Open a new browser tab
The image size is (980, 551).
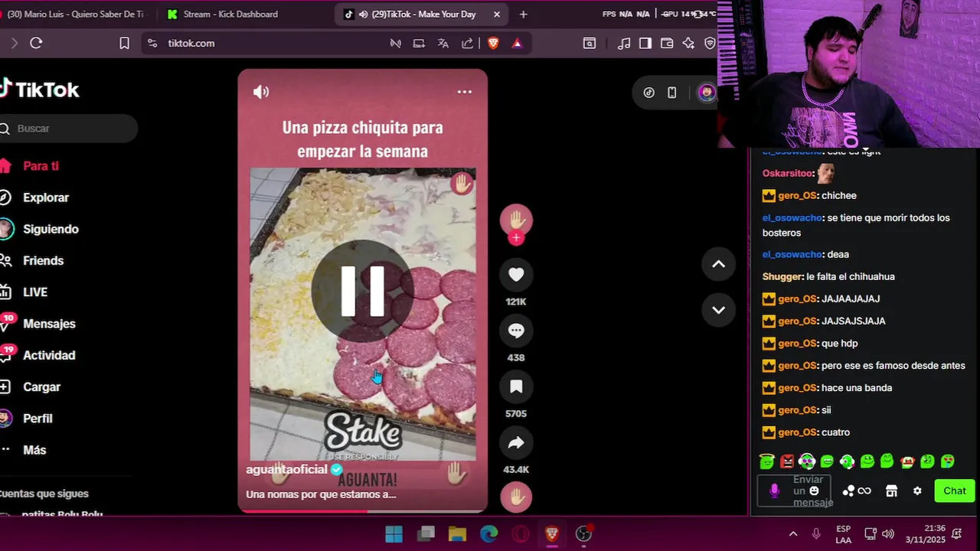click(523, 14)
